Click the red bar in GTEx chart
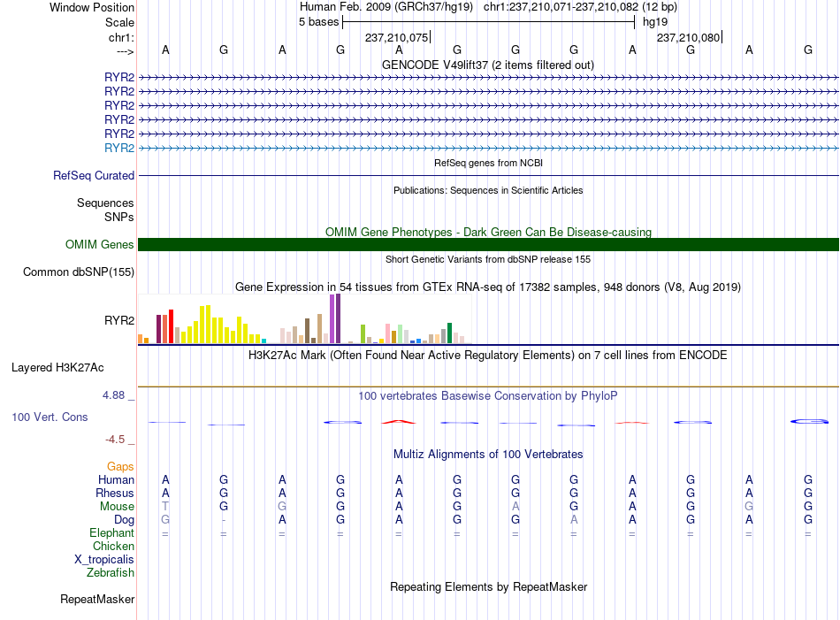Viewport: 840px width, 620px height. (171, 325)
